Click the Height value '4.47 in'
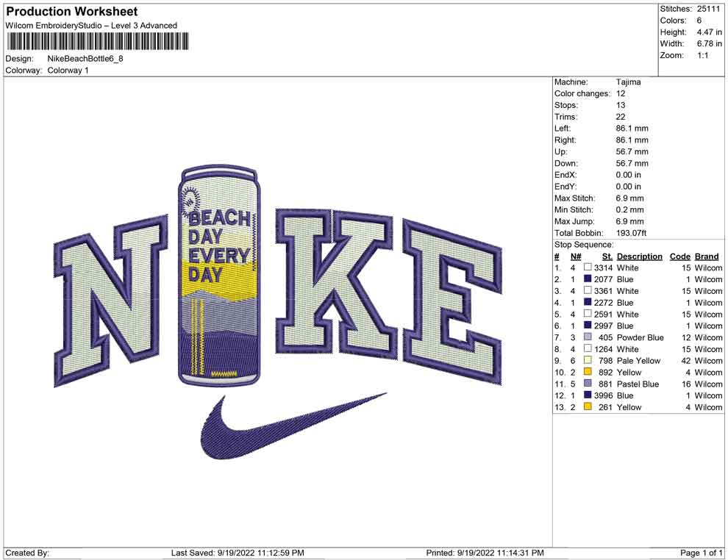This screenshot has width=728, height=560. point(709,32)
